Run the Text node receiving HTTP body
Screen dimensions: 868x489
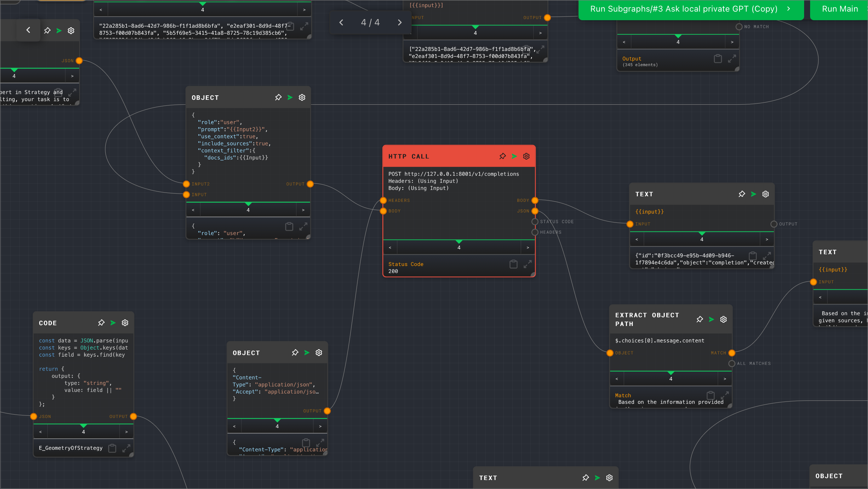(x=754, y=194)
